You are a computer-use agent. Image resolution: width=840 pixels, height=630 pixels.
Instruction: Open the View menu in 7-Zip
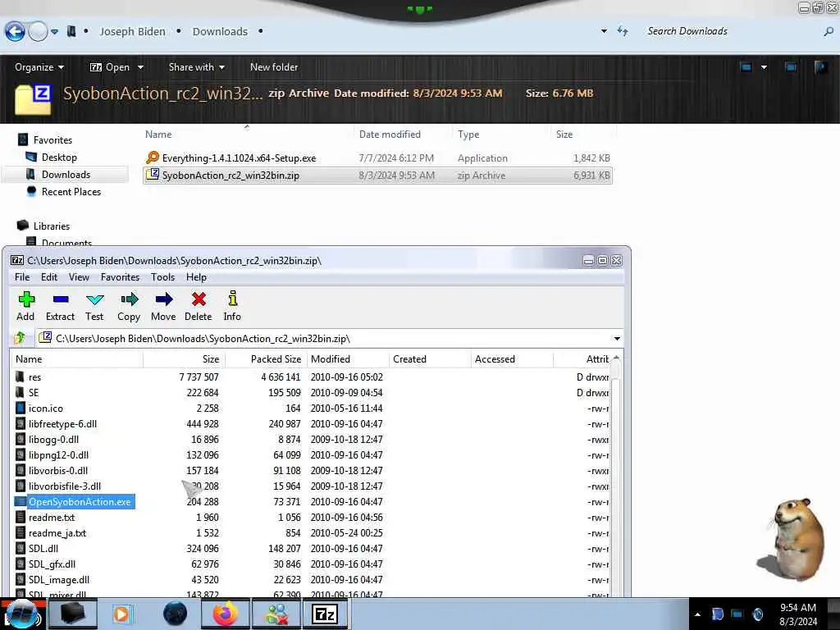tap(79, 277)
